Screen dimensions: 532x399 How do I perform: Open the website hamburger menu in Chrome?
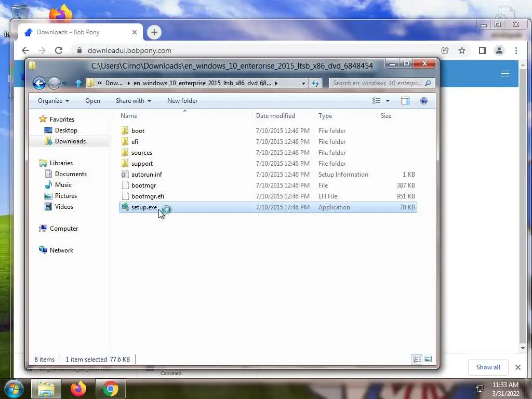505,74
